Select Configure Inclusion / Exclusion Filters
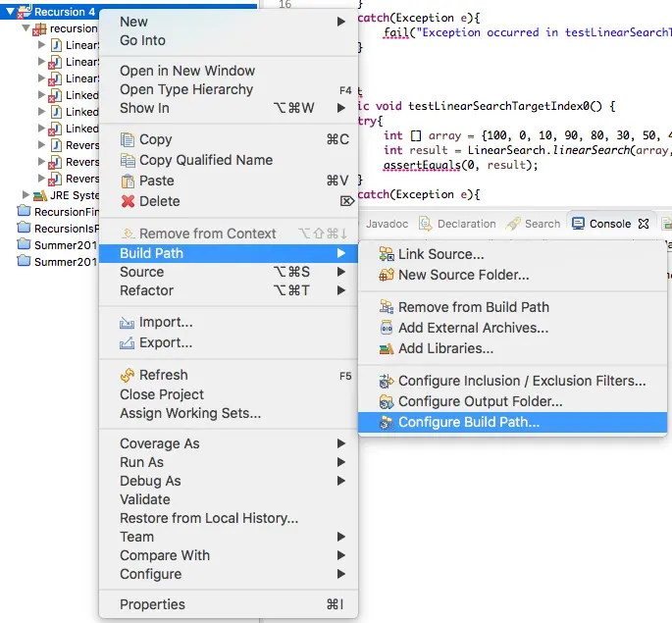This screenshot has width=672, height=623. tap(521, 381)
